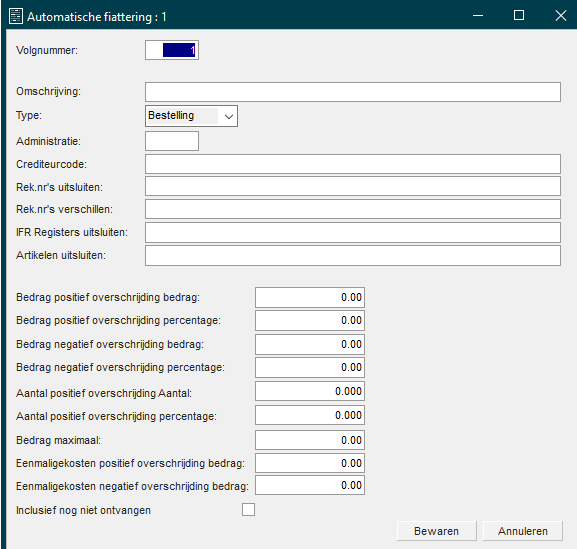Click the document icon in title bar
The width and height of the screenshot is (577, 549).
coord(16,16)
